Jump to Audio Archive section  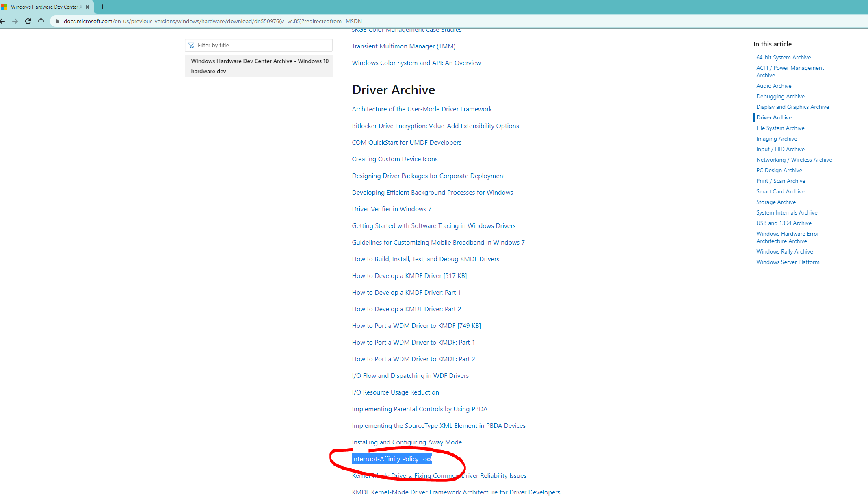pyautogui.click(x=774, y=86)
